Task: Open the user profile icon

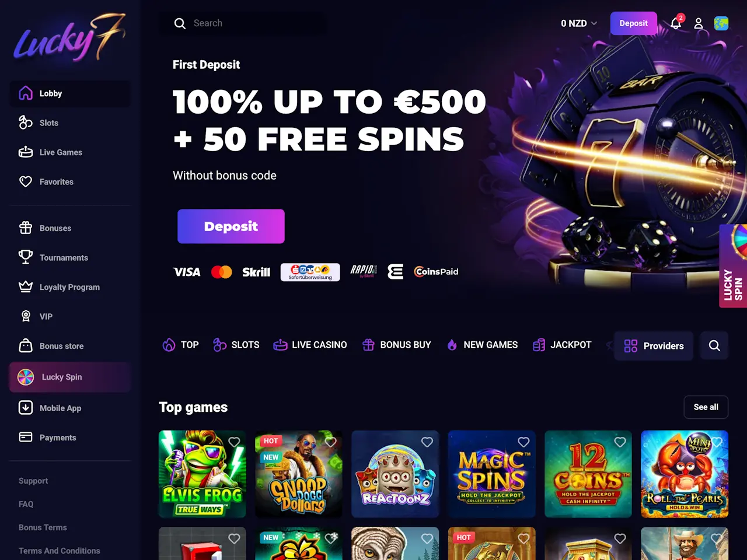Action: pos(698,23)
